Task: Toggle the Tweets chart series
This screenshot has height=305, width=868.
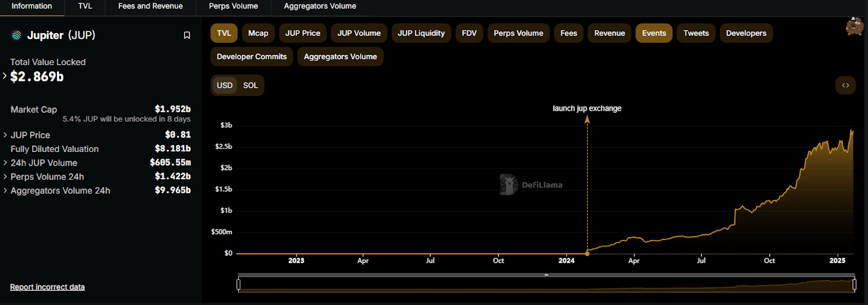Action: pyautogui.click(x=696, y=33)
